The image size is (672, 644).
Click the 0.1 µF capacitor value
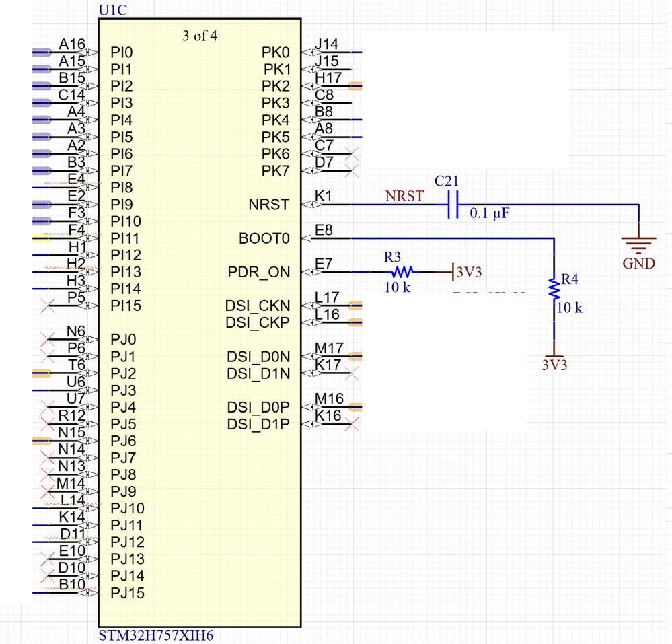click(x=490, y=213)
